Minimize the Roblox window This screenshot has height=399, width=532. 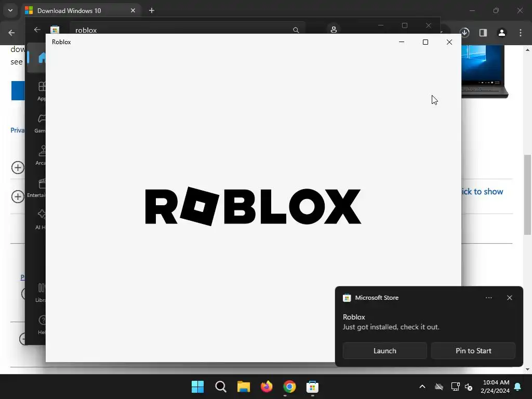pos(402,42)
